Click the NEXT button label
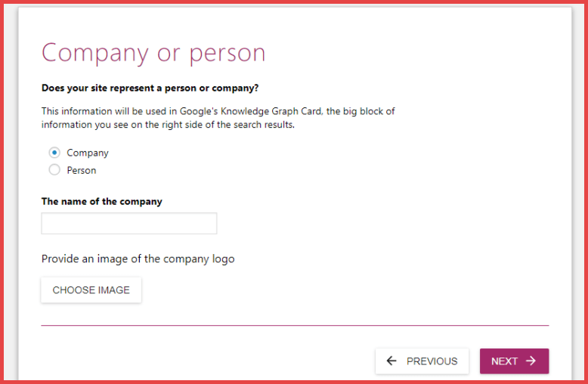 504,361
